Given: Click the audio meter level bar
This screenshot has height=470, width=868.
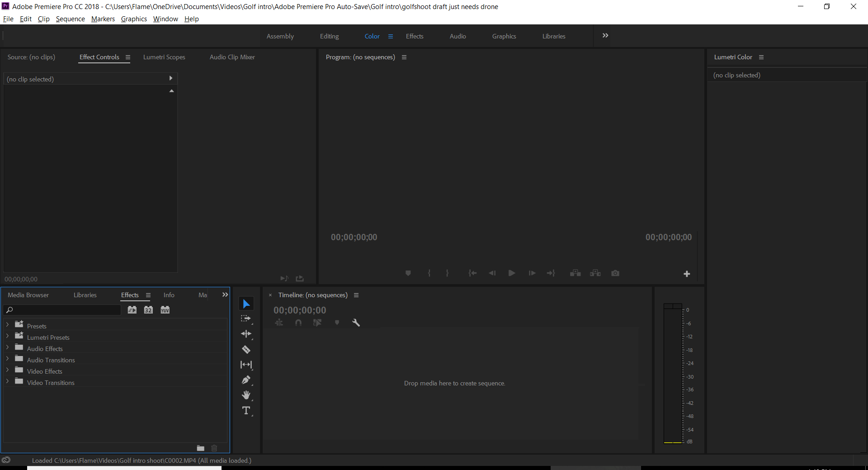Looking at the screenshot, I should [673, 375].
